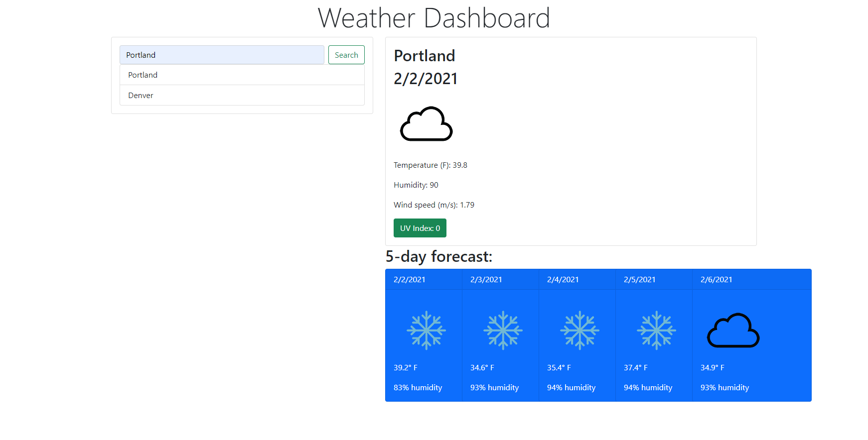The height and width of the screenshot is (440, 868).
Task: Click the 93% humidity text under 2/3/2021
Action: pyautogui.click(x=495, y=388)
